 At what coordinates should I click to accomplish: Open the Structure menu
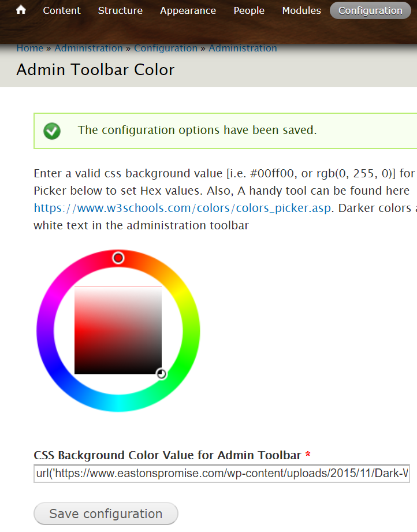pyautogui.click(x=120, y=10)
